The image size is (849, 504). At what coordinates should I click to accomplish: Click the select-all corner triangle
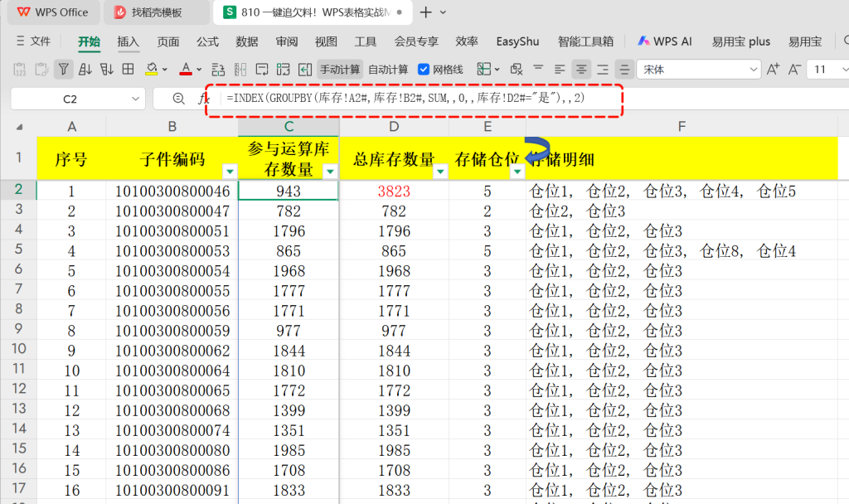[19, 127]
